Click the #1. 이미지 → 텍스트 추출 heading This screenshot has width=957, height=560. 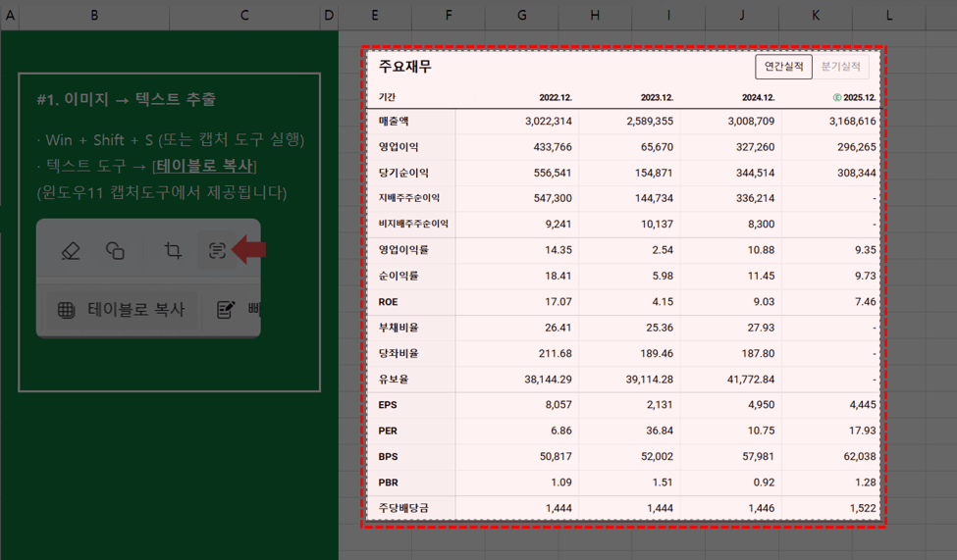pyautogui.click(x=126, y=100)
